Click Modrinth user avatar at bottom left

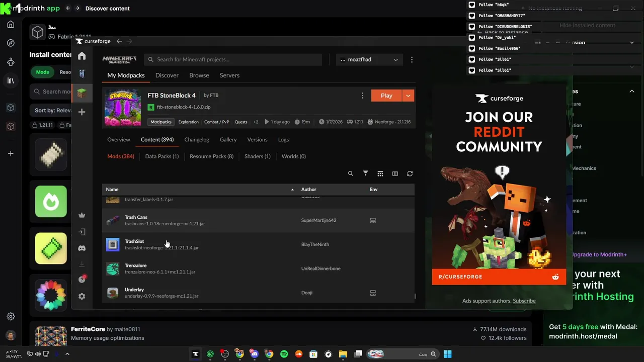(11, 335)
